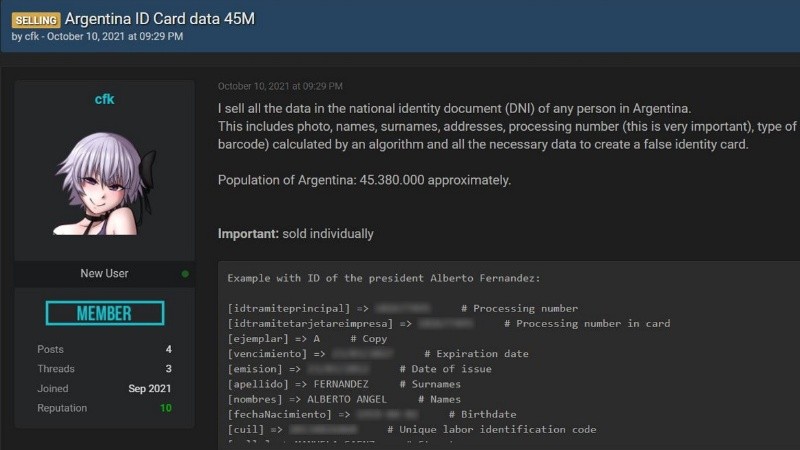Click the timestamp above the post body
Image resolution: width=800 pixels, height=450 pixels.
coord(280,87)
